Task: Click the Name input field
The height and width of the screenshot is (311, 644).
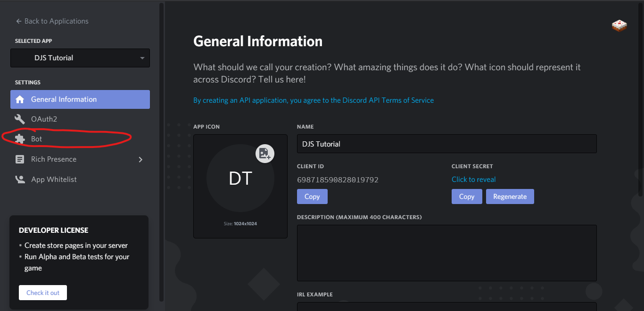Action: [446, 144]
